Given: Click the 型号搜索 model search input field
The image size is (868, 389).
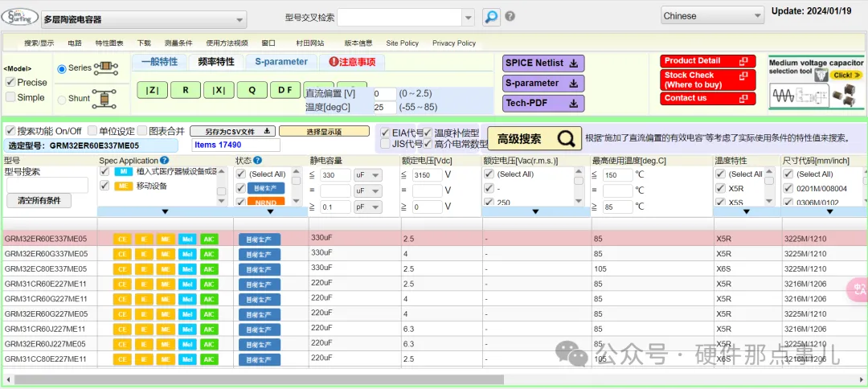Looking at the screenshot, I should pos(47,185).
